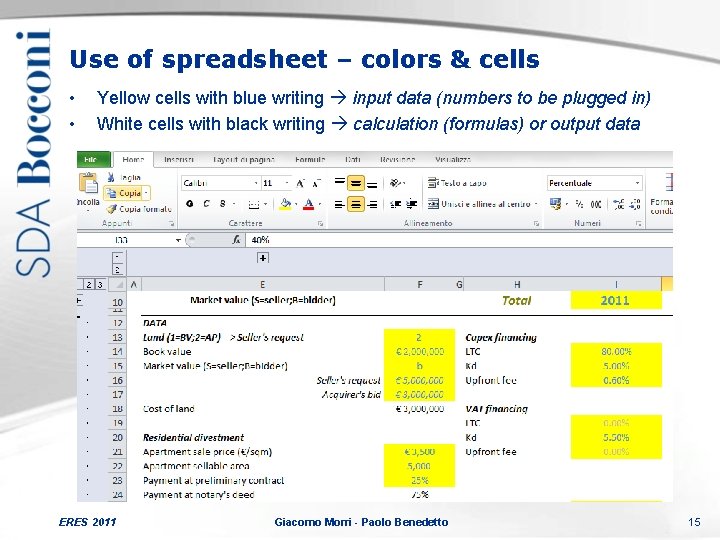Viewport: 720px width, 540px height.
Task: Open the Calibri font name dropdown
Action: pyautogui.click(x=256, y=183)
